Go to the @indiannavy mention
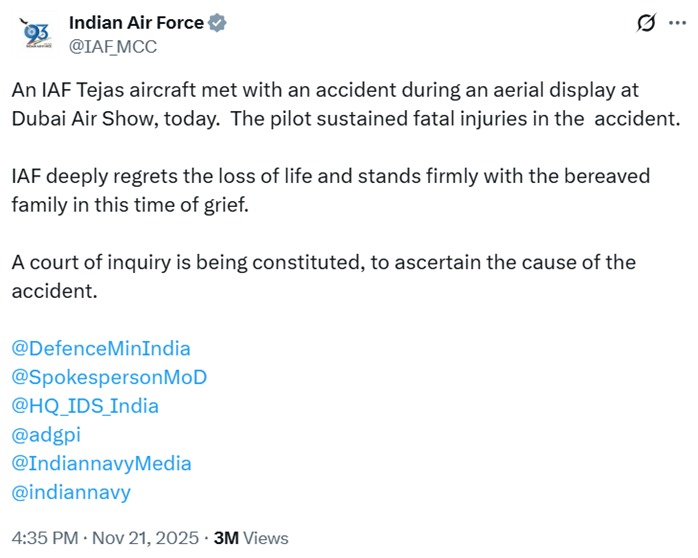Image resolution: width=698 pixels, height=558 pixels. 71,492
